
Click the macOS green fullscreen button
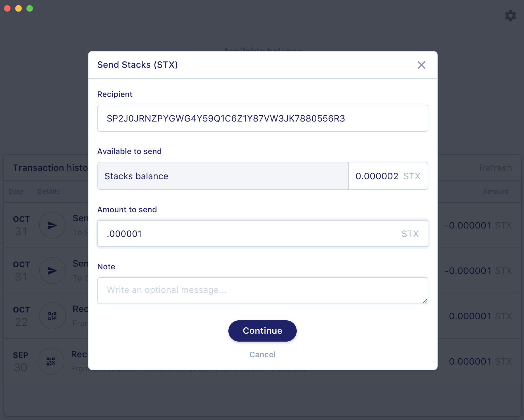pyautogui.click(x=30, y=8)
